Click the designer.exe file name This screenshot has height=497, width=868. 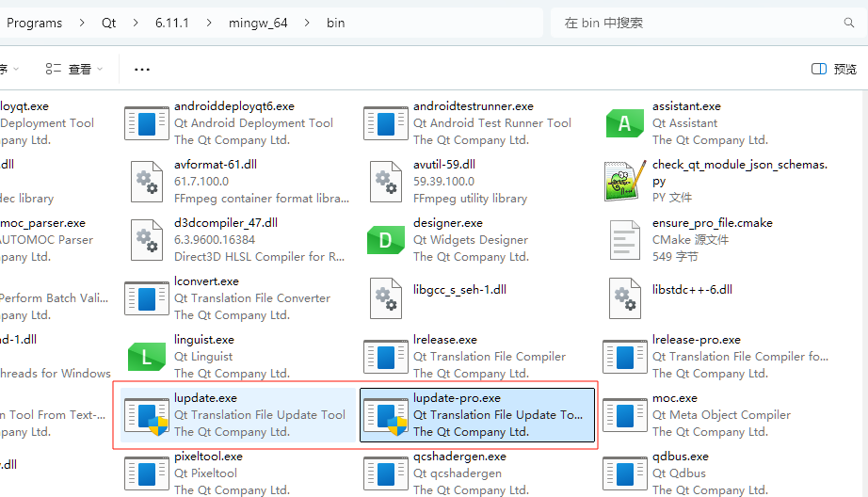coord(448,223)
